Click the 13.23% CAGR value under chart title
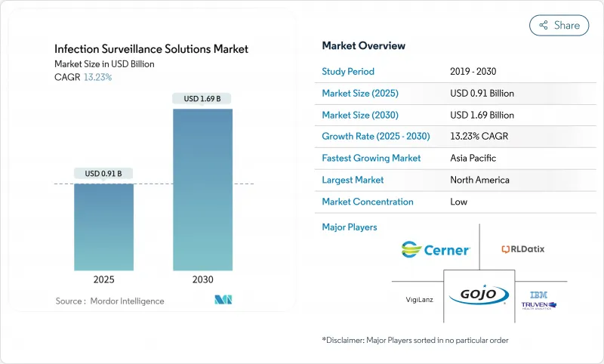 [x=97, y=77]
